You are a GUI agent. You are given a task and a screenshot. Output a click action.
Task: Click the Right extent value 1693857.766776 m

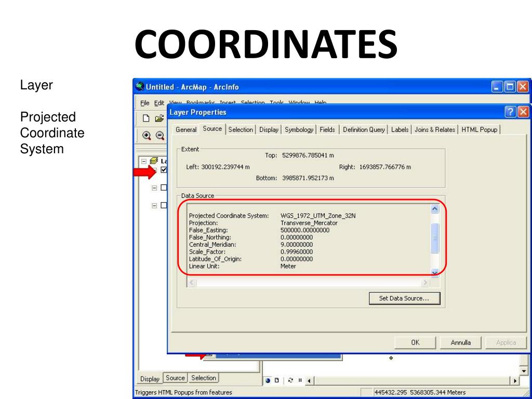[x=385, y=167]
